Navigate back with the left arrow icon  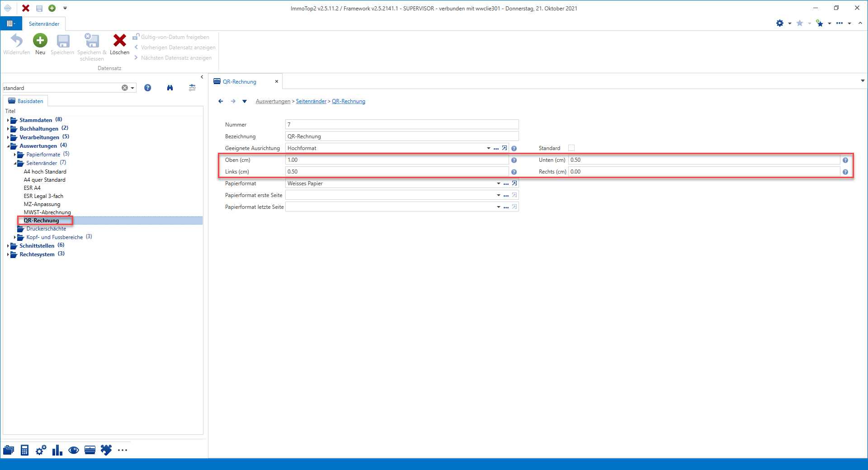(221, 101)
